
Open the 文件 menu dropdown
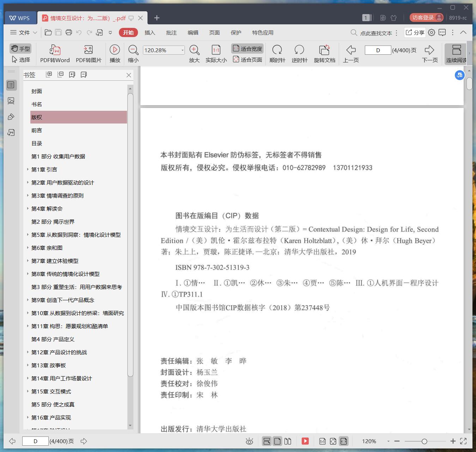(x=23, y=32)
